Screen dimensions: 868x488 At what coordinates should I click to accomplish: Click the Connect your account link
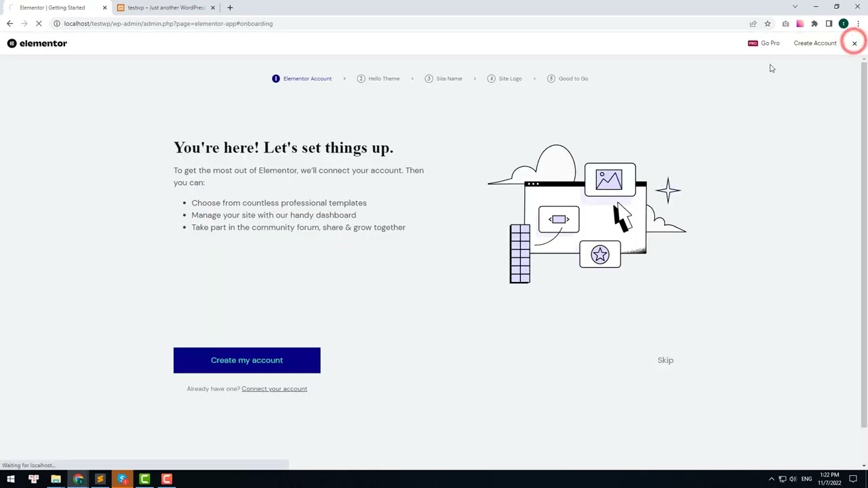274,389
